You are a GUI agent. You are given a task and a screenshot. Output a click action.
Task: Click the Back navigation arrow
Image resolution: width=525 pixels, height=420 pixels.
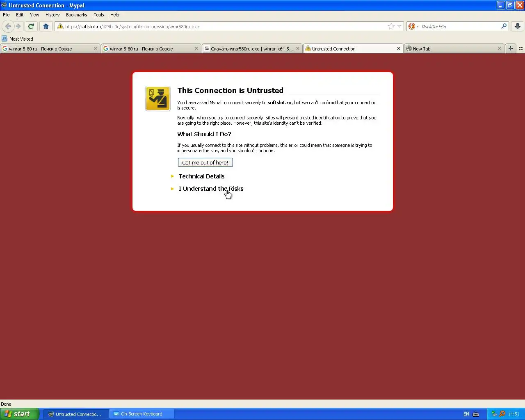pos(8,26)
